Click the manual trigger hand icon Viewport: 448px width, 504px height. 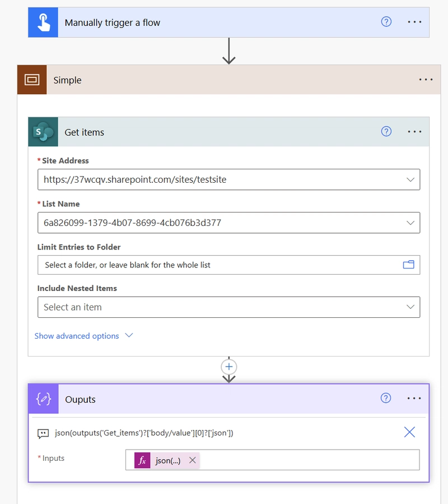(43, 22)
